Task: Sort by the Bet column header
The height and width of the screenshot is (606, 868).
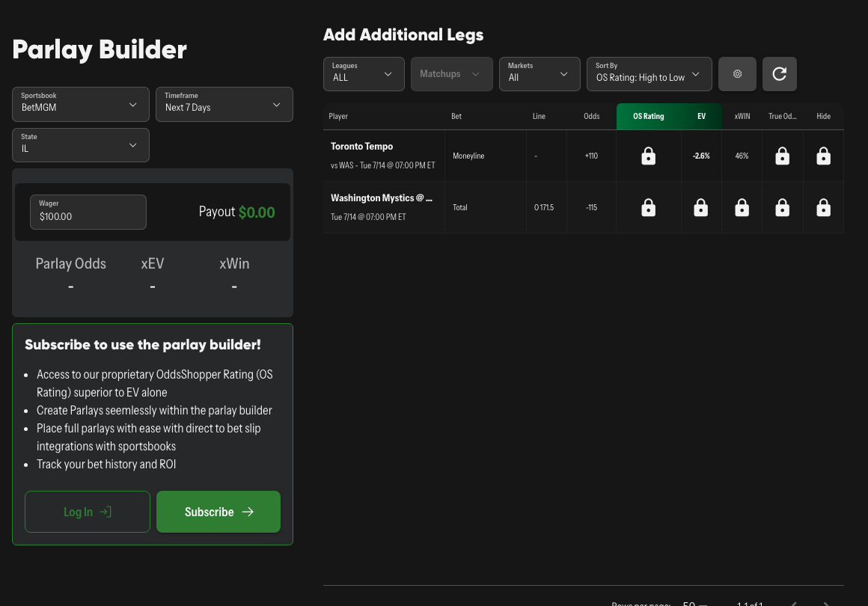Action: [456, 116]
